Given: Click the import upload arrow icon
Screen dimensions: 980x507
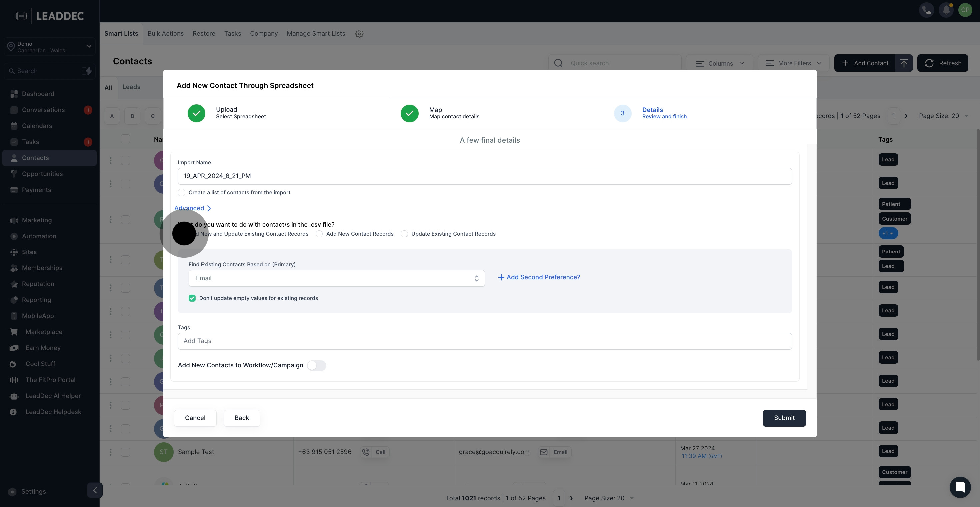Looking at the screenshot, I should pyautogui.click(x=904, y=63).
